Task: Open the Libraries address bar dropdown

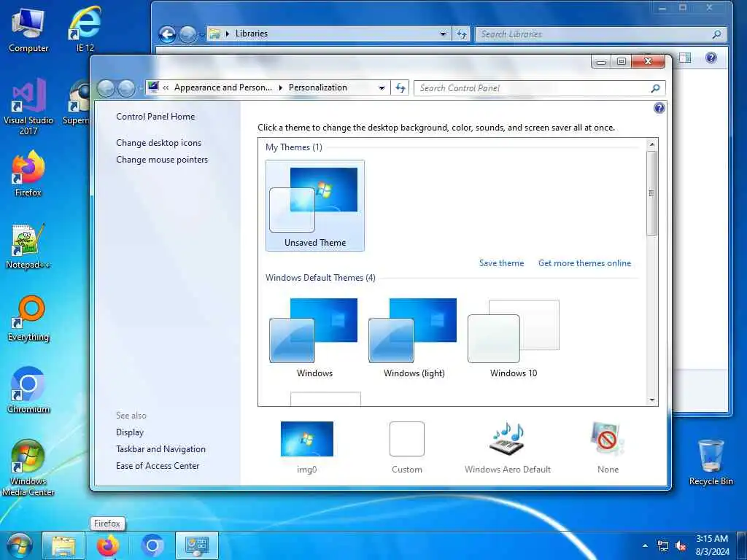Action: pyautogui.click(x=443, y=34)
